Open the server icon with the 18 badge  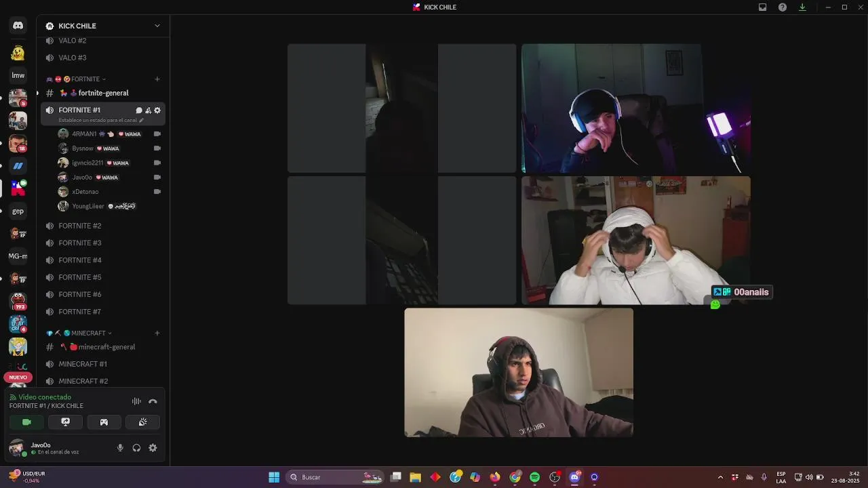pyautogui.click(x=18, y=143)
